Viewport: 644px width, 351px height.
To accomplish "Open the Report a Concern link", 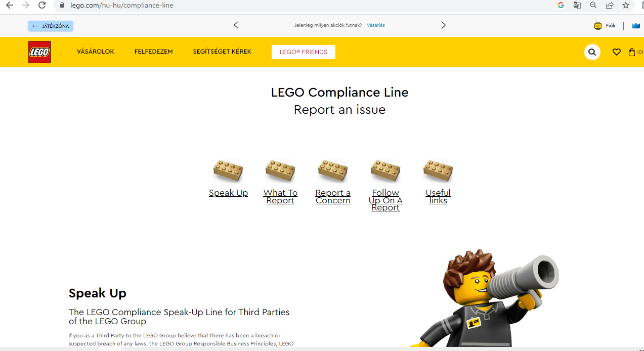I will [x=333, y=197].
